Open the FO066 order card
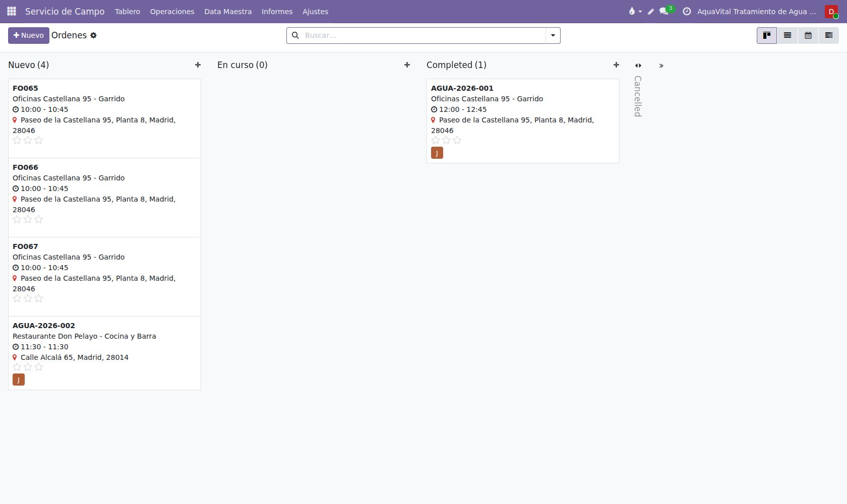The image size is (847, 504). click(x=104, y=198)
